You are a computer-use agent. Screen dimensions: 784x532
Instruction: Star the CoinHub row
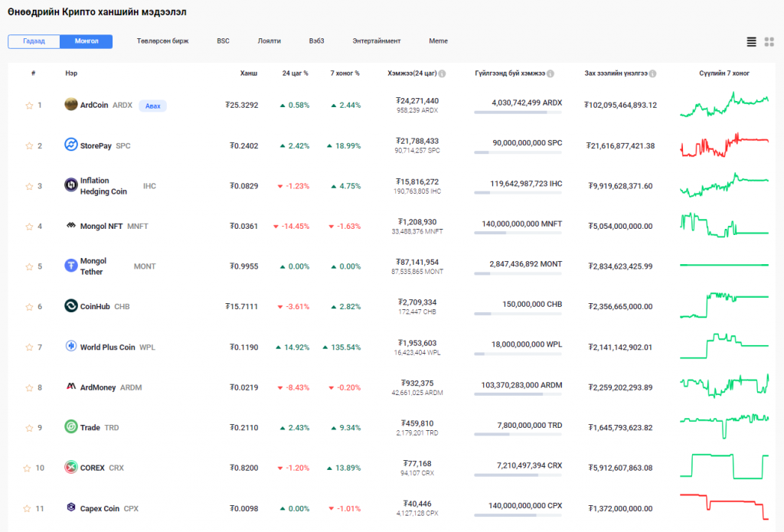[x=29, y=307]
